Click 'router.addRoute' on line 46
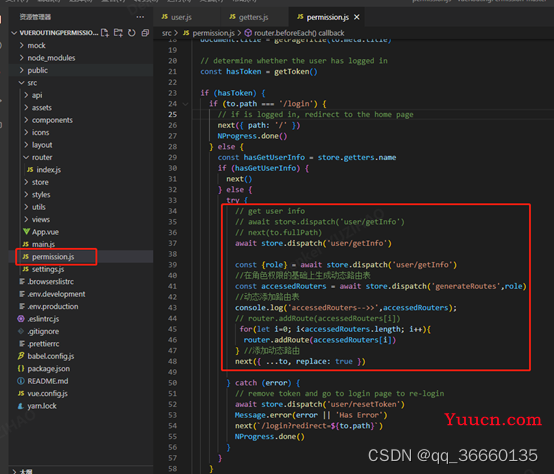The height and width of the screenshot is (474, 554). click(277, 340)
